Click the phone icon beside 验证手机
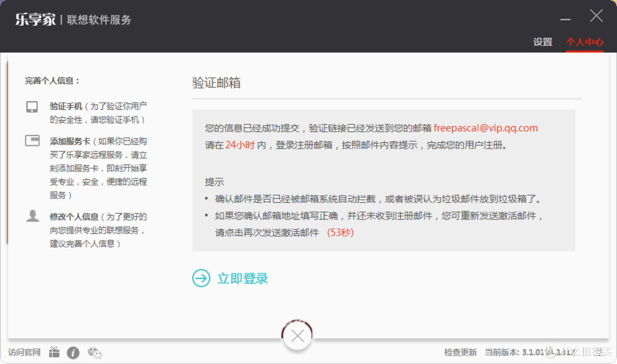Screen dimensions: 617x364 tap(32, 107)
